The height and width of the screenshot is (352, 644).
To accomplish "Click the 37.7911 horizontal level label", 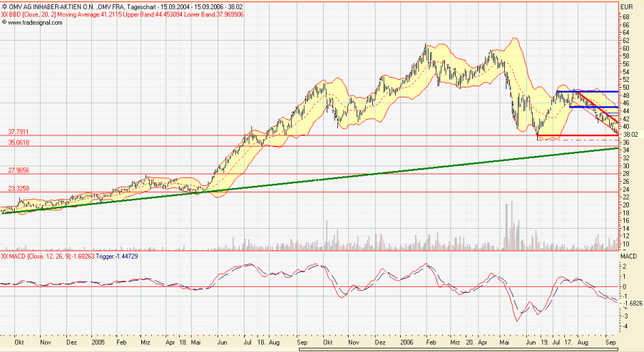I will pos(19,132).
